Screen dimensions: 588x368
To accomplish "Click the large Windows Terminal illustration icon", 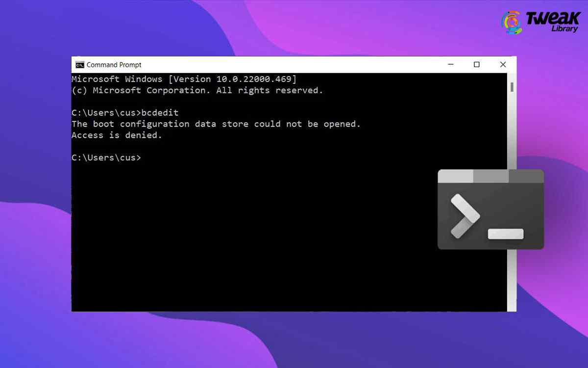I will (x=490, y=210).
